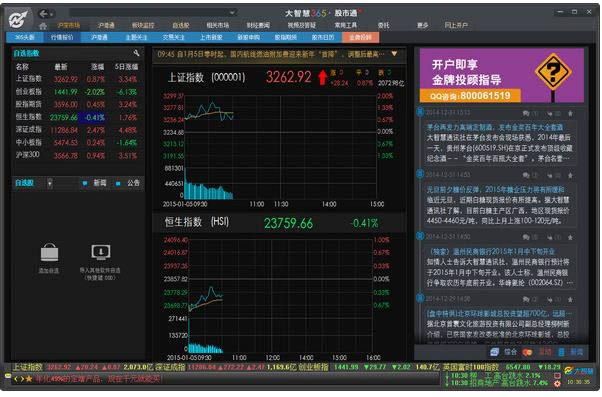Click the 综合 icon below the news feed

pos(494,352)
